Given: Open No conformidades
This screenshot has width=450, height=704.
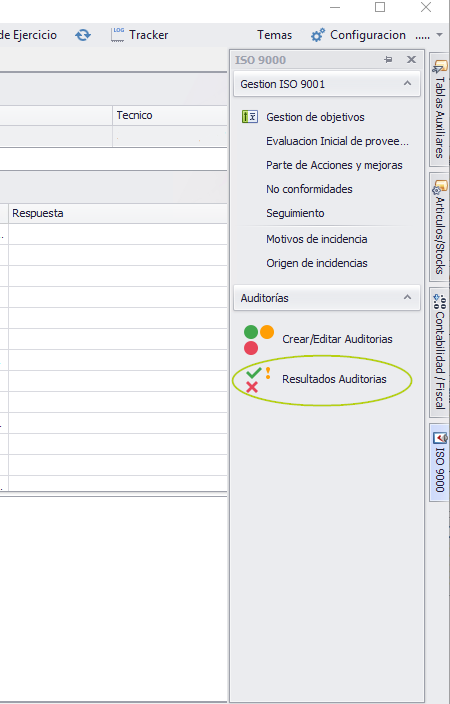Looking at the screenshot, I should [x=309, y=189].
